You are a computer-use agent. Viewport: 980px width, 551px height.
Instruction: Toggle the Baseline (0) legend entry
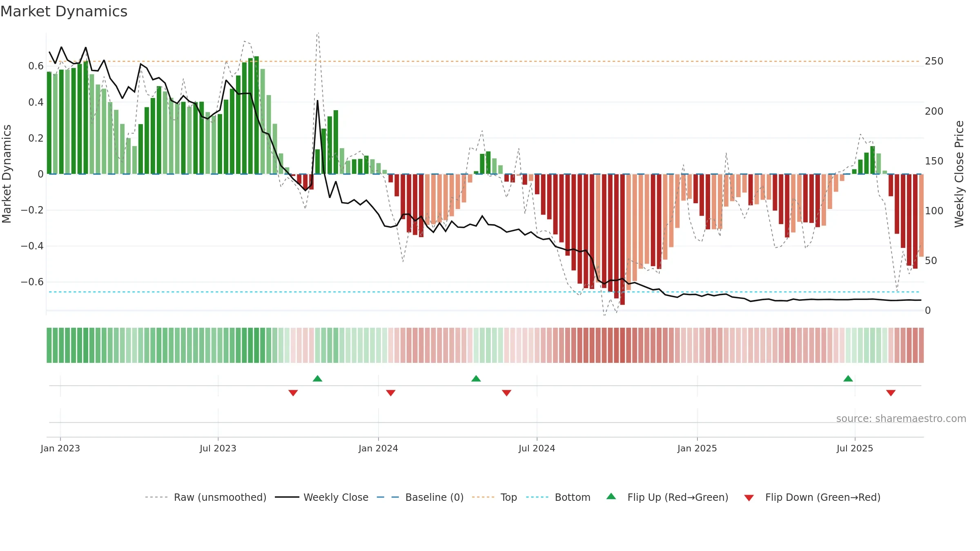point(420,497)
